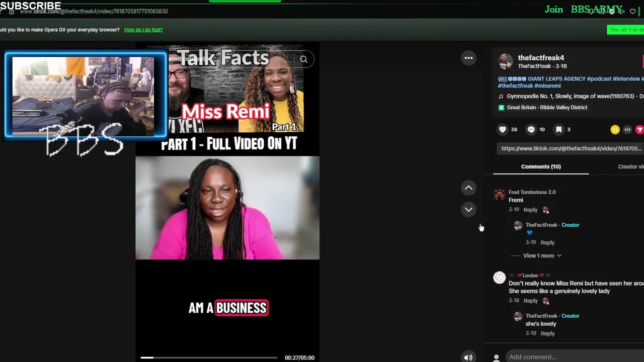
Task: Open TheFactFreak avatar on "she's lovely" reply
Action: tap(518, 317)
